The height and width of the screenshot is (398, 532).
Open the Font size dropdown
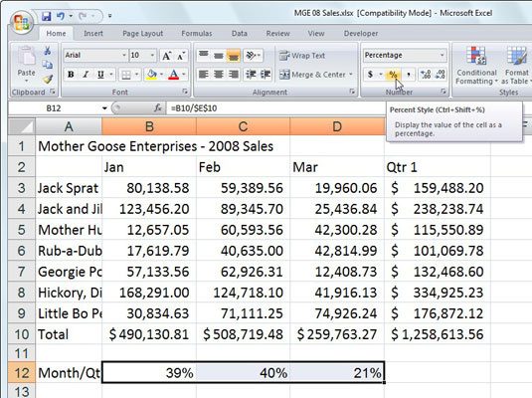click(152, 55)
